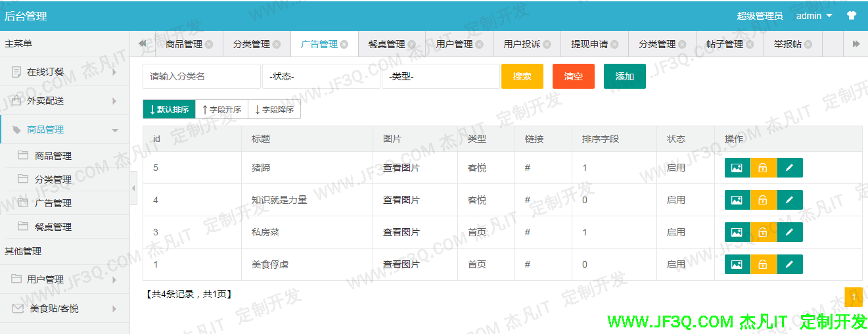This screenshot has width=868, height=334.
Task: Focus the 请输入分类名 search field
Action: click(x=202, y=76)
